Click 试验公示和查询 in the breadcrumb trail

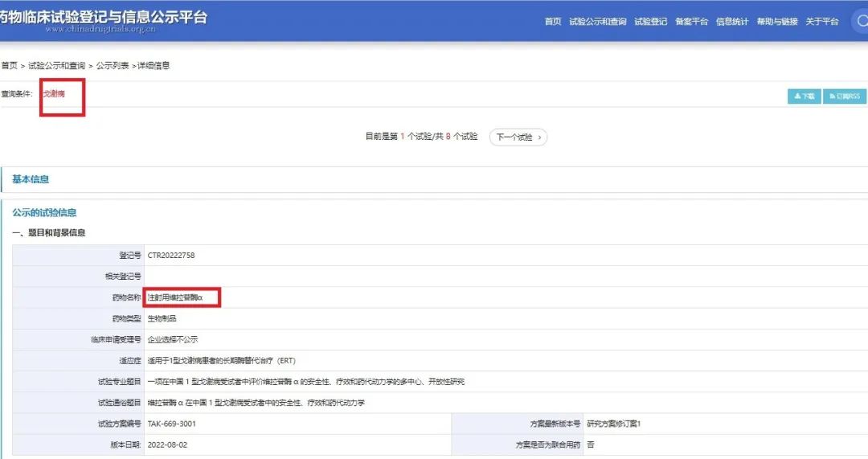pyautogui.click(x=56, y=65)
